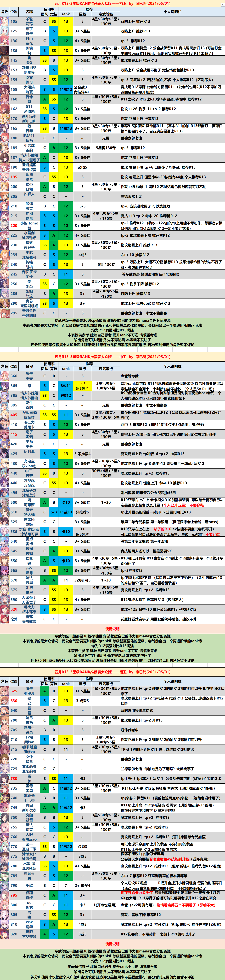Viewport: 225px width, 980px height.
Task: Select the 11或12 rank cell for 大姐头 流夏
Action: [x=66, y=89]
